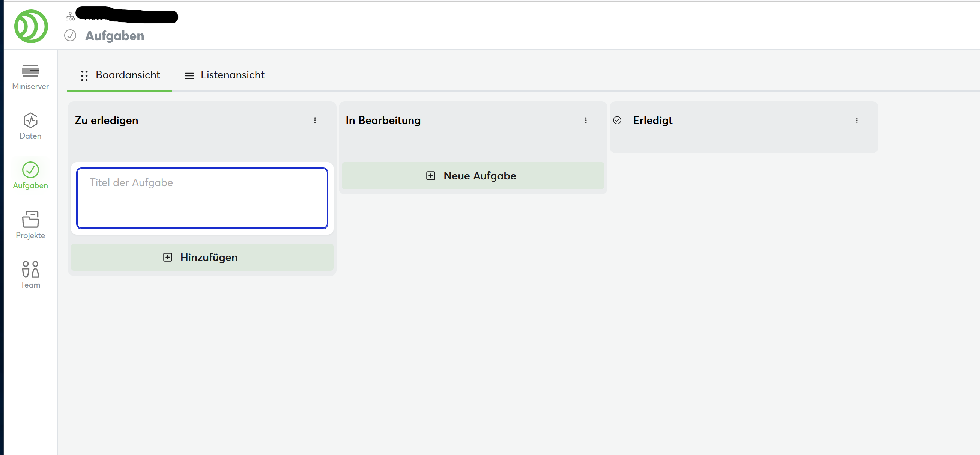
Task: Click the Zu erledigen column header
Action: pyautogui.click(x=107, y=120)
